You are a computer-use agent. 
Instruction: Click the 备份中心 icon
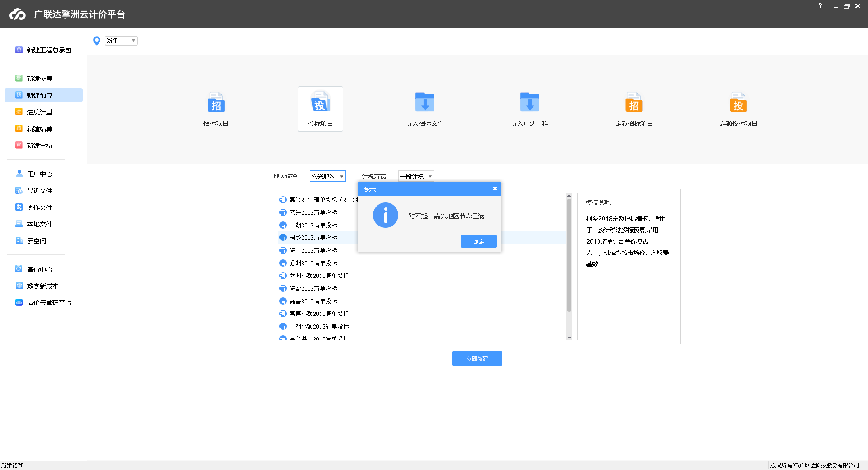[x=19, y=269]
